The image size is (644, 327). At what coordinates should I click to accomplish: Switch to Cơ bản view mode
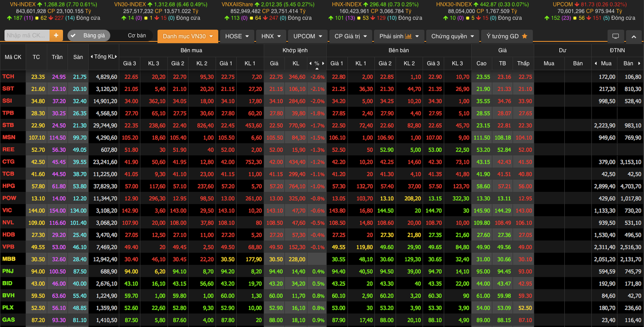click(x=137, y=36)
